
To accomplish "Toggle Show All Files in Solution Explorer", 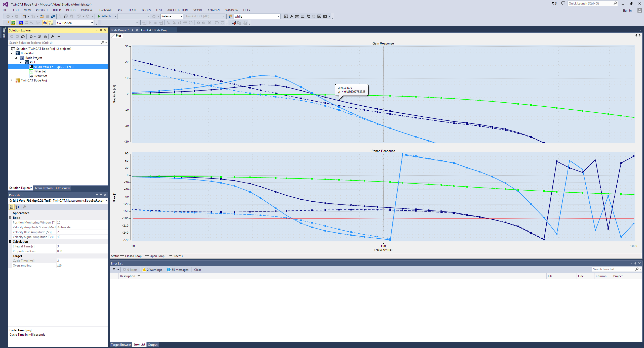I will (45, 36).
